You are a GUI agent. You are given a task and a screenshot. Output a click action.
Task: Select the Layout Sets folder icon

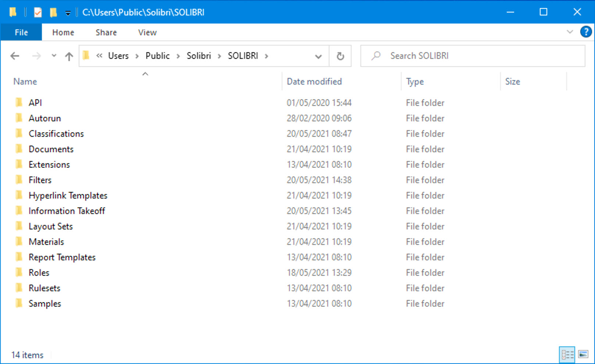click(x=19, y=226)
